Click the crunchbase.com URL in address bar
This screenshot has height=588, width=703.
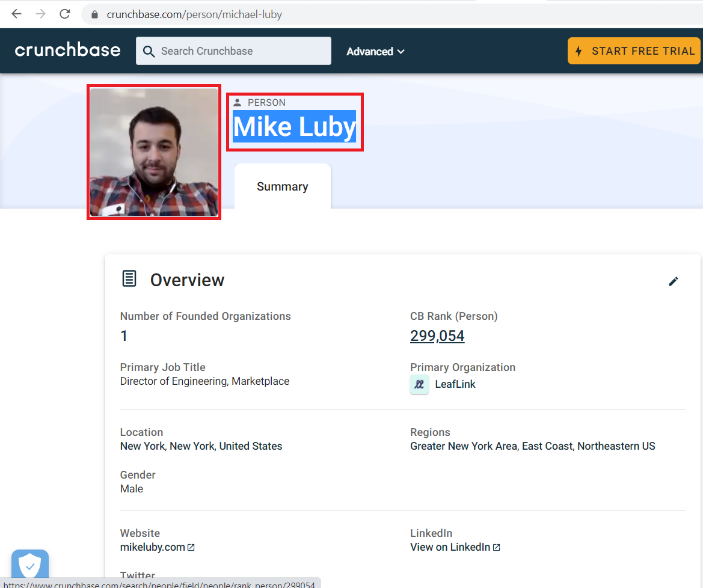tap(194, 14)
